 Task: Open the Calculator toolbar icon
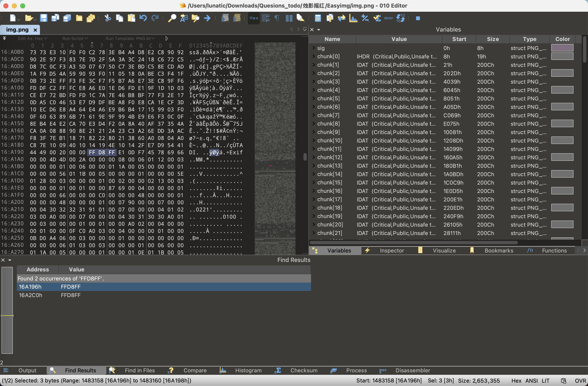[318, 18]
